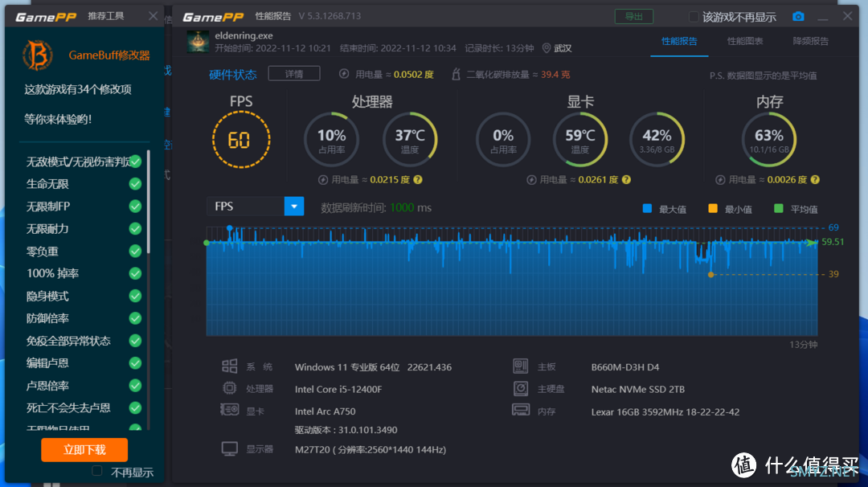Click the 平均值 green legend swatch
The width and height of the screenshot is (868, 487).
click(x=778, y=209)
